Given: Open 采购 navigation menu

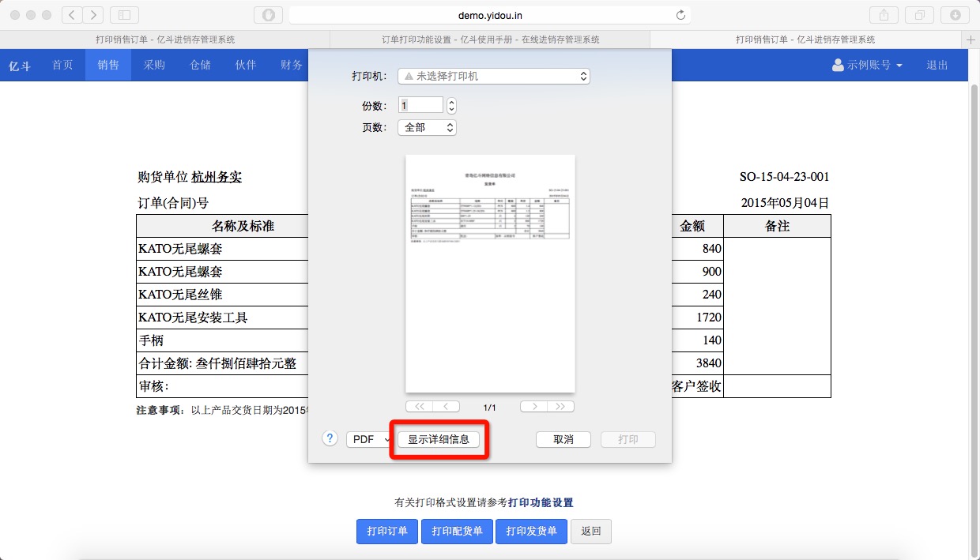Looking at the screenshot, I should [154, 65].
